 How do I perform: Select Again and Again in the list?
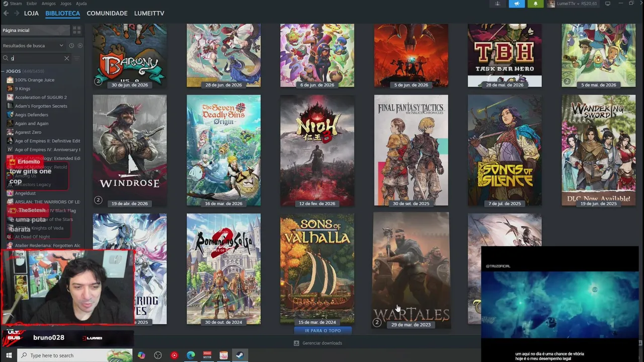click(32, 124)
